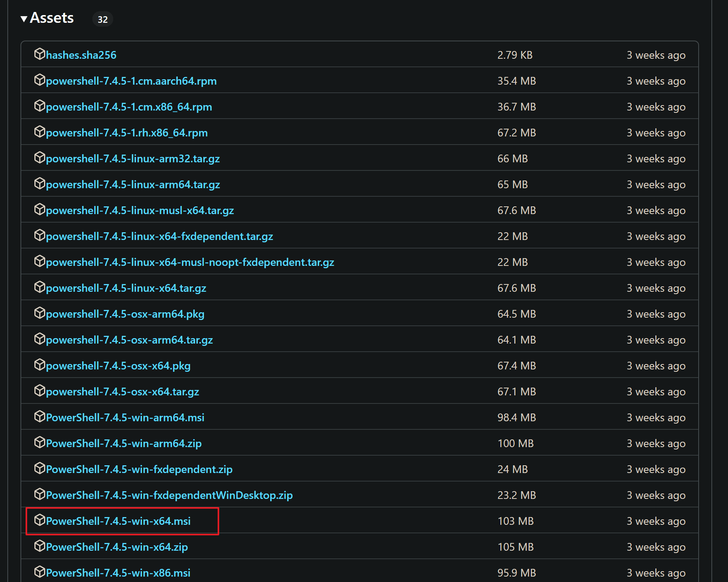Download PowerShell-7.4.5-win-x64.msi installer
This screenshot has height=582, width=728.
click(118, 521)
